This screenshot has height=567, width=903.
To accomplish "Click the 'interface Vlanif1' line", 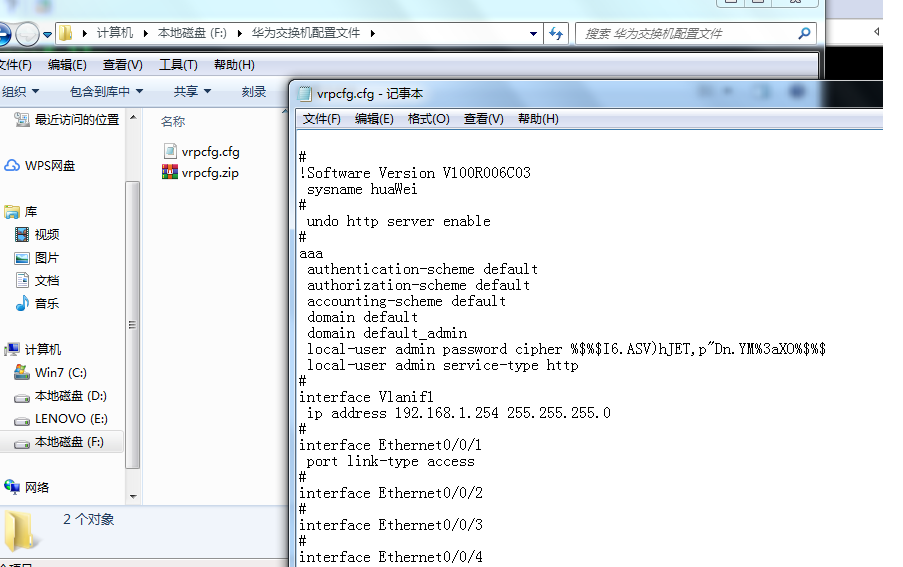I will point(366,397).
